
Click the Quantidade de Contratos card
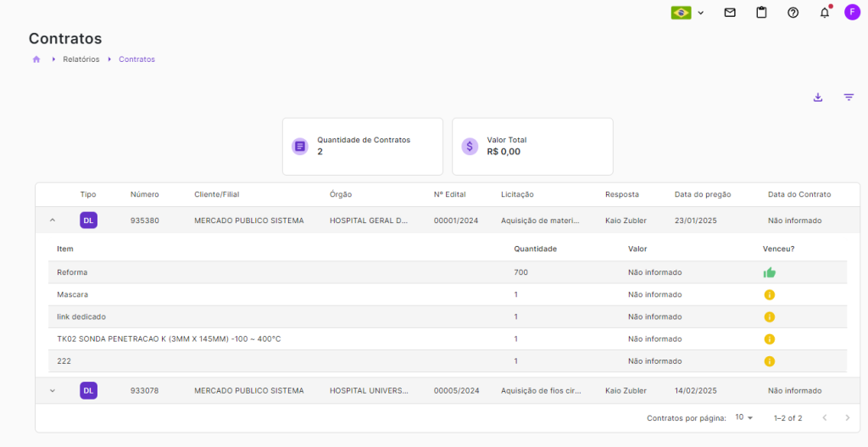click(363, 146)
